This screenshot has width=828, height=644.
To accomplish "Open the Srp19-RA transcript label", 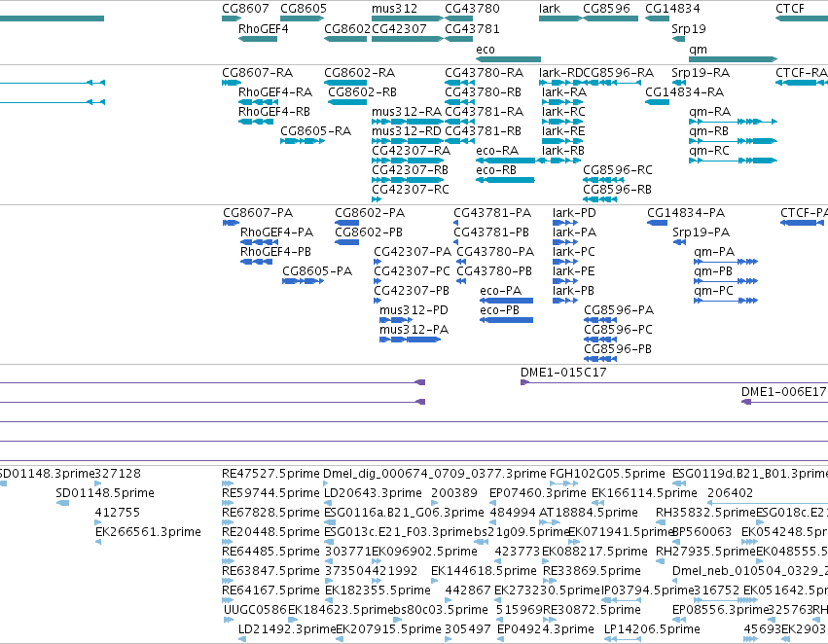I will pos(701,72).
